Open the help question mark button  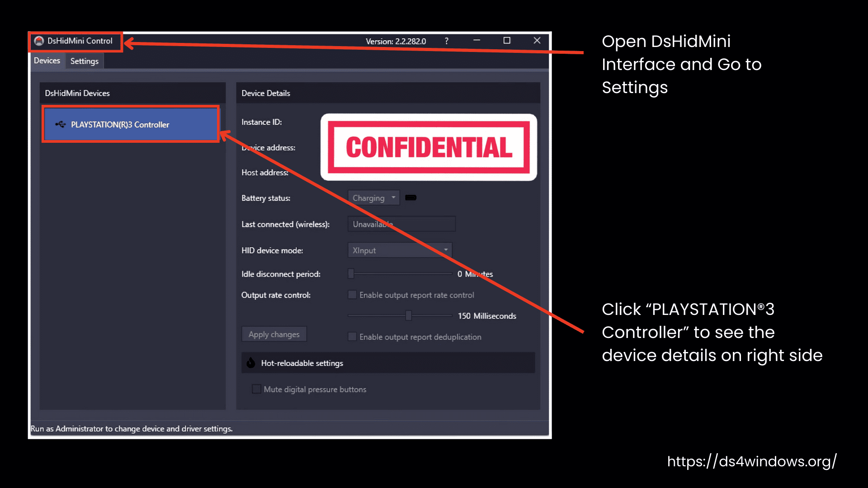coord(447,41)
